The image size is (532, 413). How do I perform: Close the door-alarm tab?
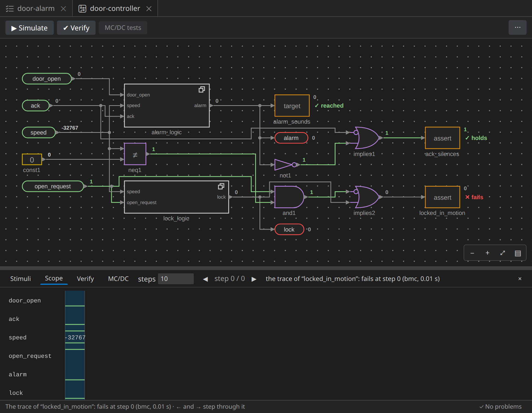pyautogui.click(x=64, y=9)
